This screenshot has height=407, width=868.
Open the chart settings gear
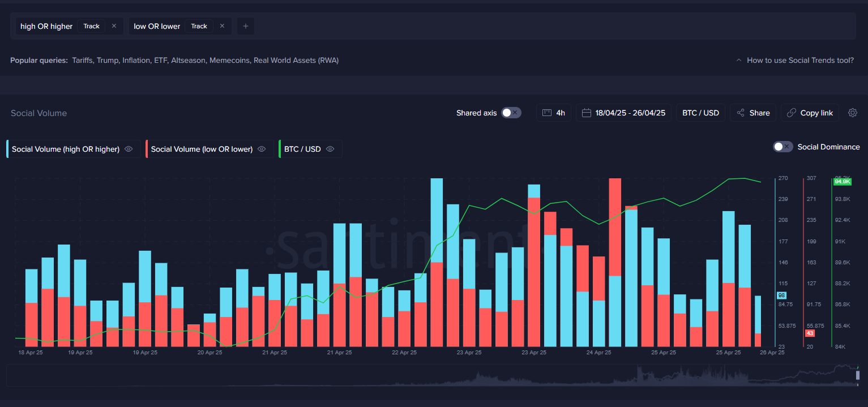[853, 113]
